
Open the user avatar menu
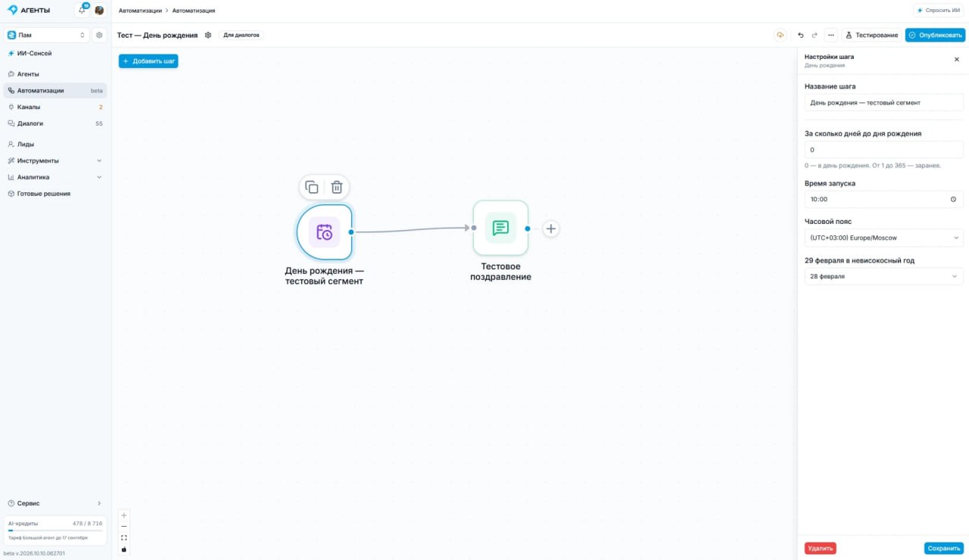click(x=99, y=11)
